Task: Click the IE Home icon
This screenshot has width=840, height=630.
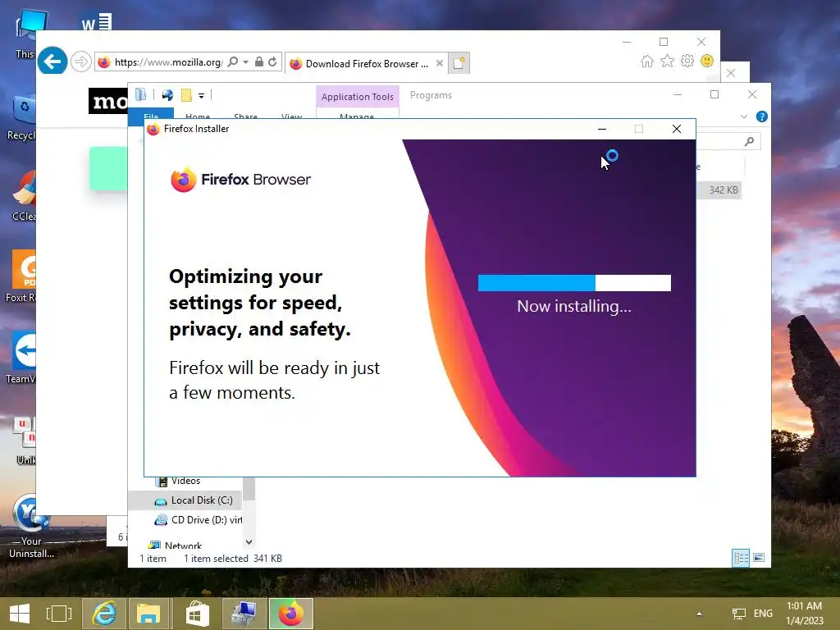Action: pos(647,61)
